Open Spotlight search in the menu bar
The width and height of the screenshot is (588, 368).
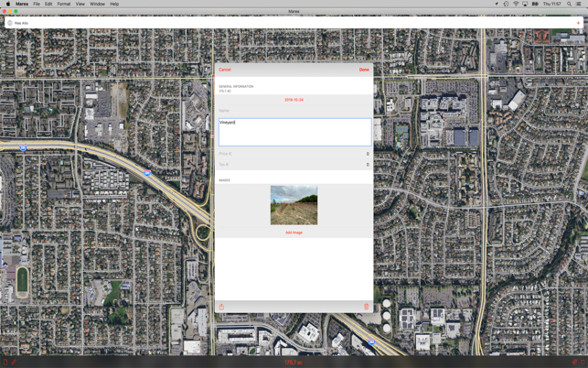tap(569, 4)
